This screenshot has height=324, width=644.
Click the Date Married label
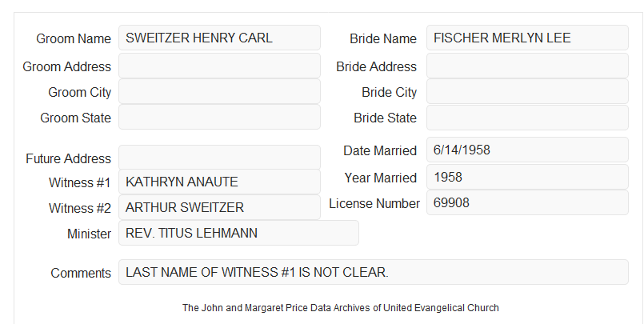380,150
